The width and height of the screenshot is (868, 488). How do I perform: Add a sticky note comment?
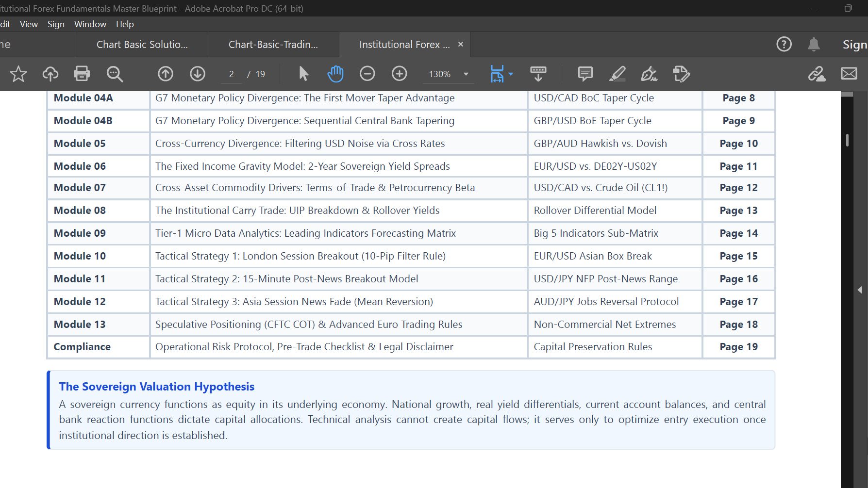coord(585,74)
